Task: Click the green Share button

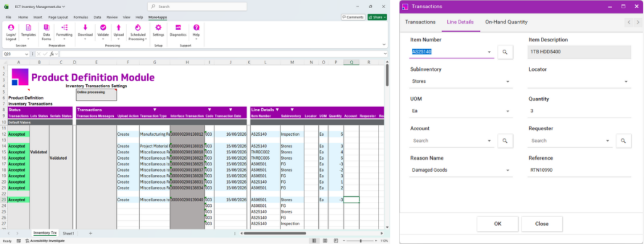Action: (377, 17)
